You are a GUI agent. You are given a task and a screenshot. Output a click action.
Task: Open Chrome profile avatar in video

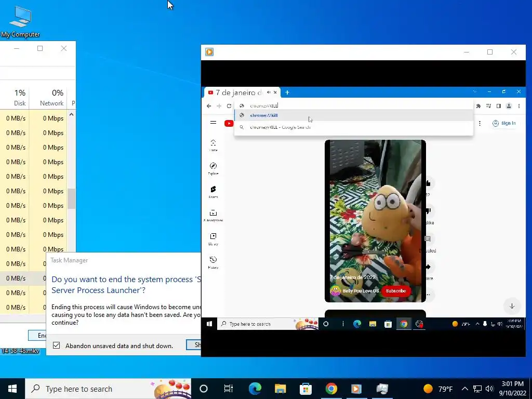coord(509,106)
